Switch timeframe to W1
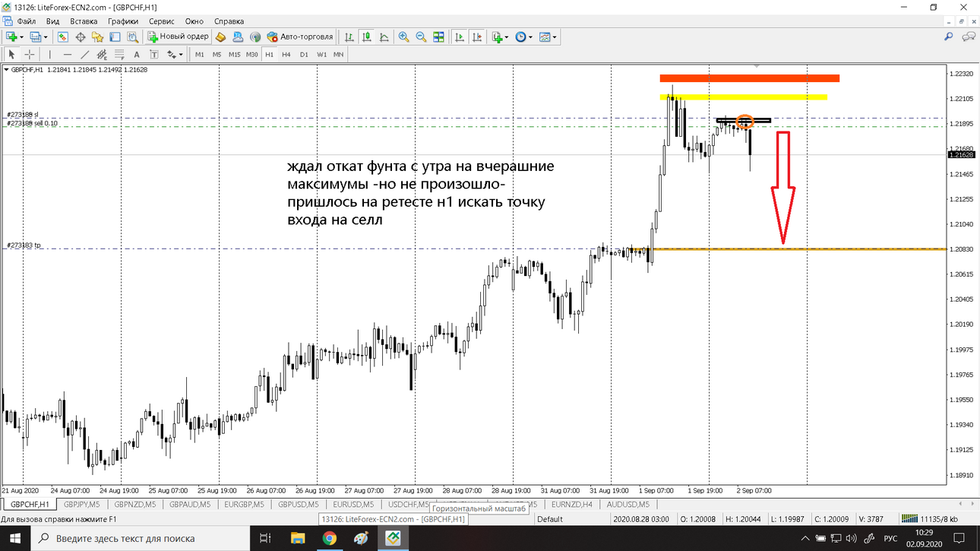 coord(321,55)
